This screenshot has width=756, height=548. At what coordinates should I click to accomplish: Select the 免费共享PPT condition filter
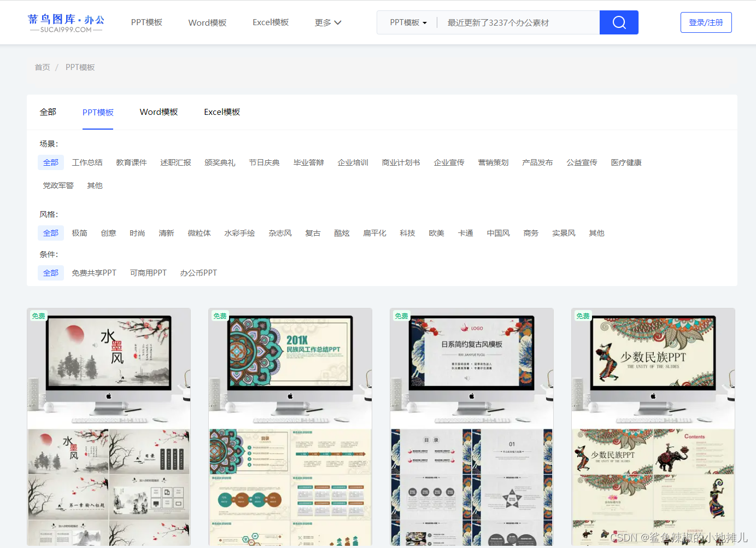94,272
